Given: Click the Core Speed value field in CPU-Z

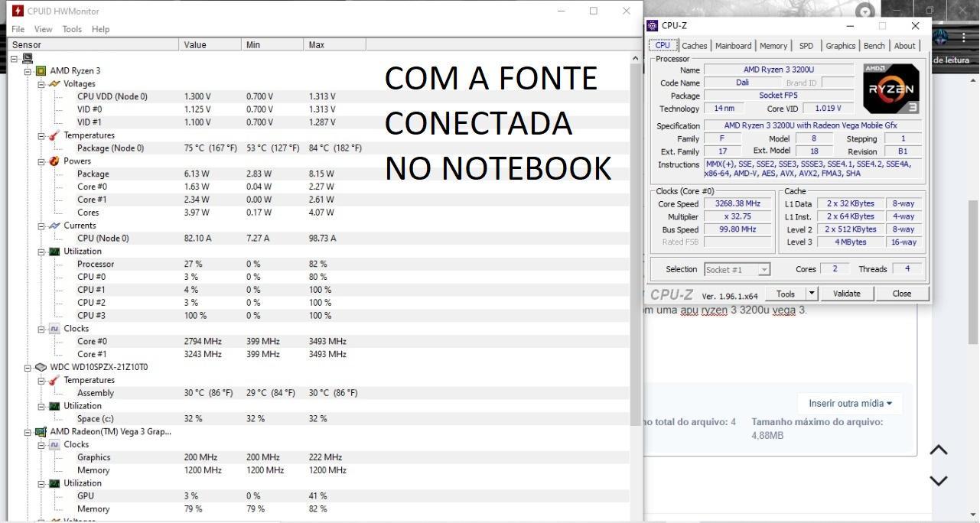Looking at the screenshot, I should pos(737,203).
